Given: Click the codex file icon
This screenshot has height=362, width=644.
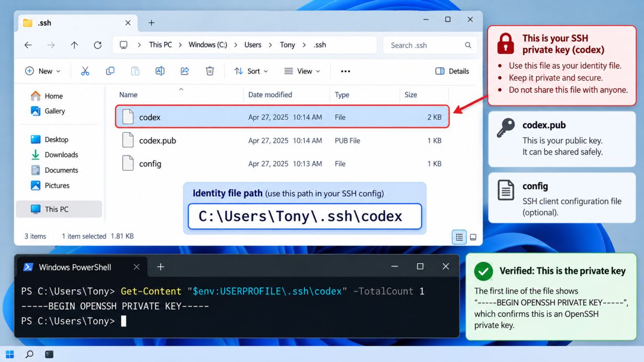Looking at the screenshot, I should point(128,117).
